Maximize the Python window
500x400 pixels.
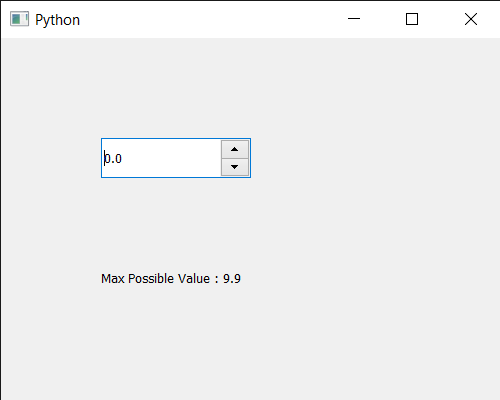pyautogui.click(x=412, y=19)
